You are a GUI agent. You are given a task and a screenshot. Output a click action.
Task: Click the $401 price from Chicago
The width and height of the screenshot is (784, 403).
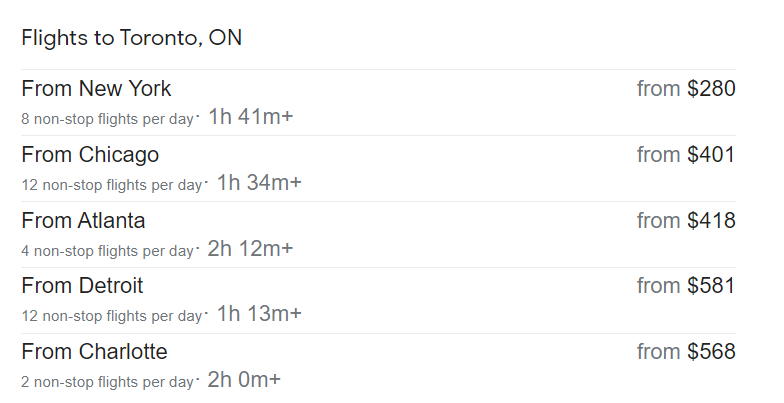[x=711, y=154]
